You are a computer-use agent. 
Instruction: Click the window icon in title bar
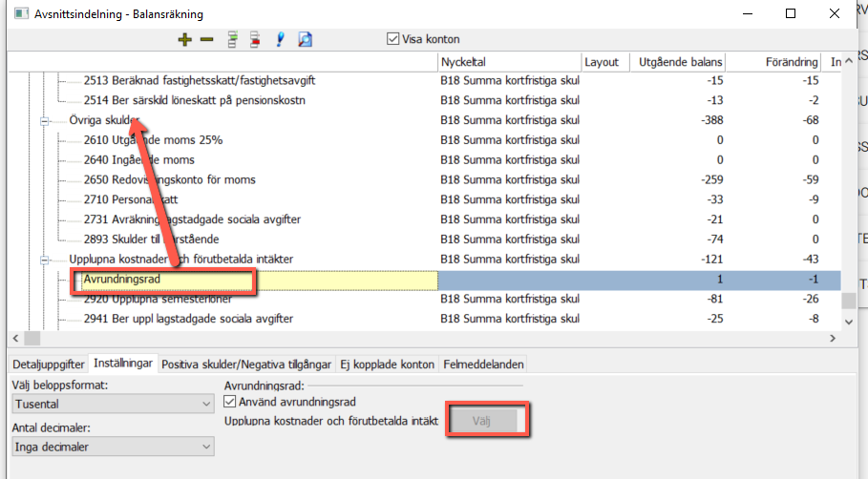coord(21,13)
